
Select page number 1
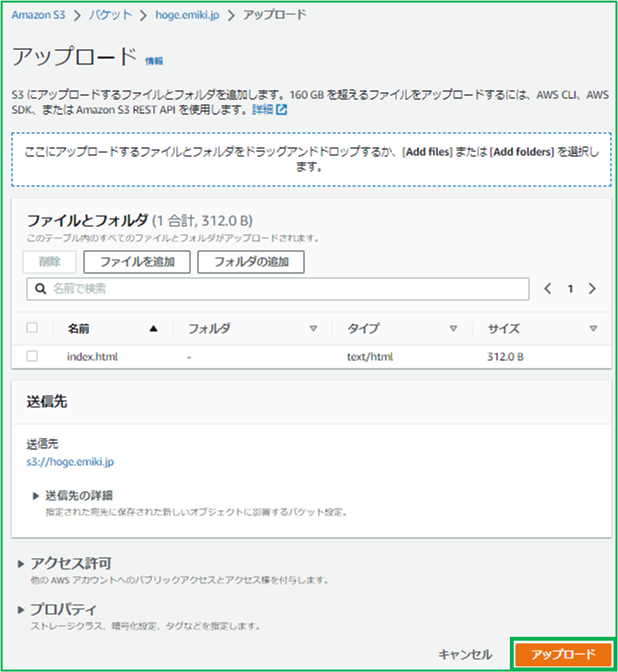pos(570,289)
